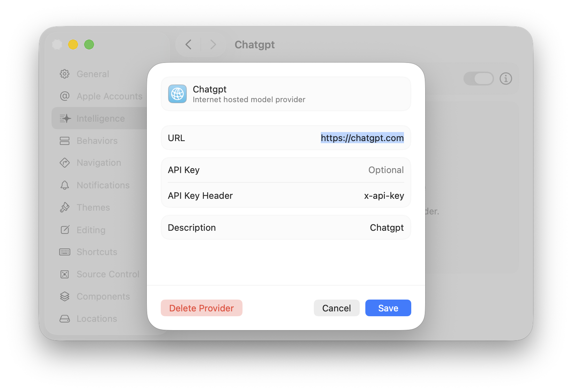Image resolution: width=572 pixels, height=392 pixels.
Task: Go forward with the right chevron
Action: point(213,44)
